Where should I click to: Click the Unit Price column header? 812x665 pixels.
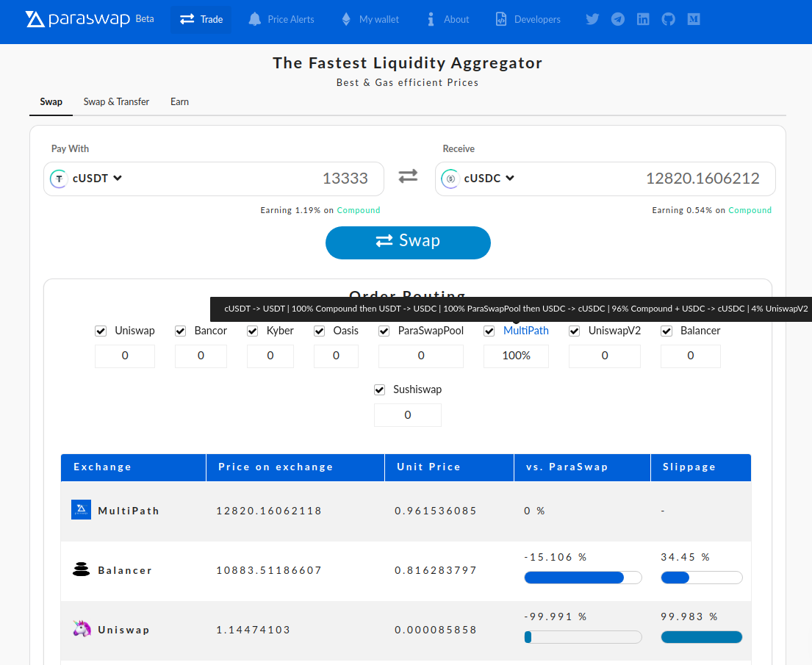pyautogui.click(x=449, y=467)
